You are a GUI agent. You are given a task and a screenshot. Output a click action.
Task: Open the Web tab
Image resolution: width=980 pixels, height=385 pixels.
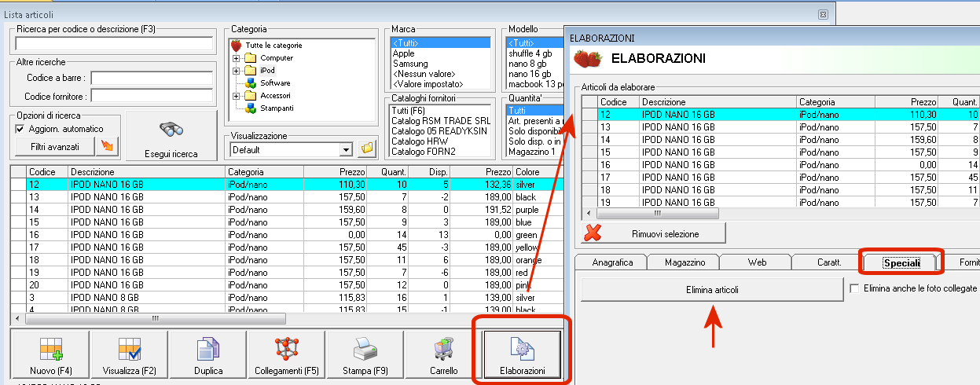coord(757,262)
